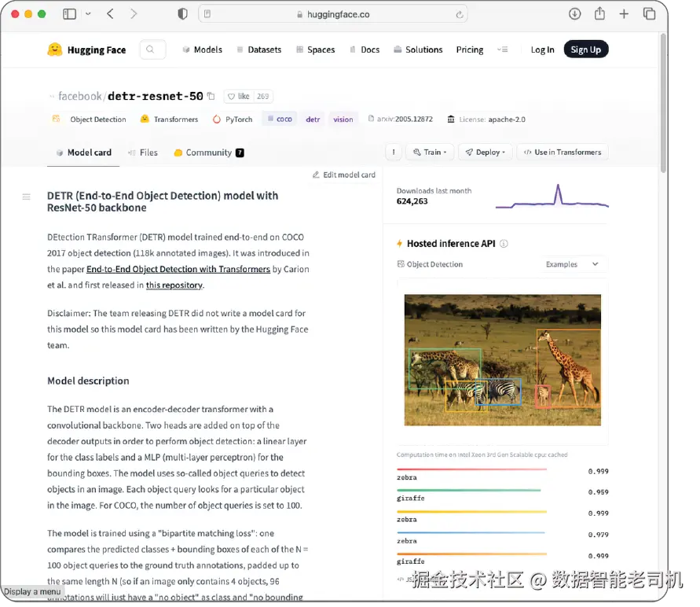
Task: Go back with Safari back arrow
Action: (x=110, y=14)
